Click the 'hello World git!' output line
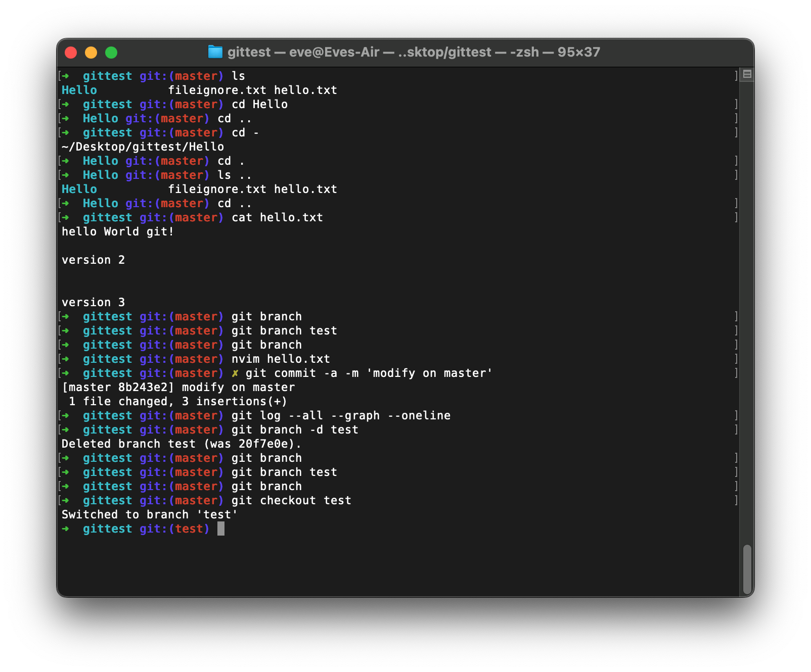 [x=118, y=231]
